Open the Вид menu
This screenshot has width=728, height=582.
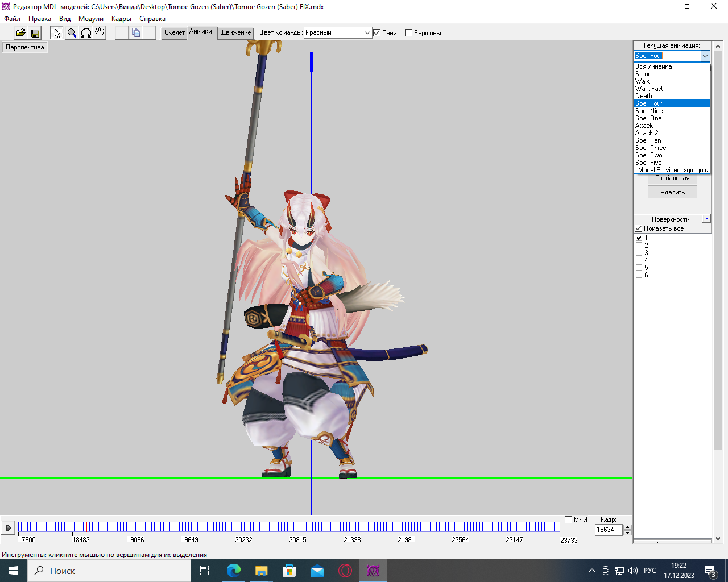[65, 19]
